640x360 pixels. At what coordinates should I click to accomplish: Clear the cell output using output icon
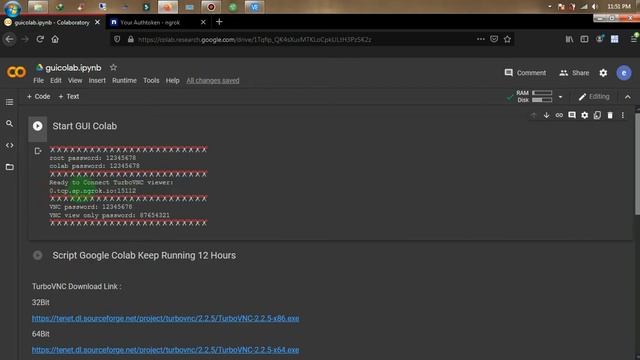pyautogui.click(x=38, y=151)
